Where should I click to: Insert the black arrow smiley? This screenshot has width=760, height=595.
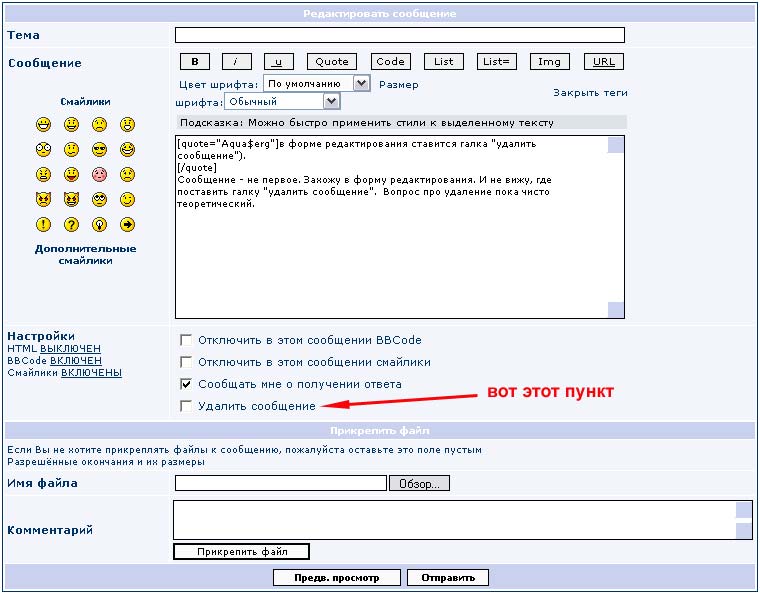[x=127, y=224]
